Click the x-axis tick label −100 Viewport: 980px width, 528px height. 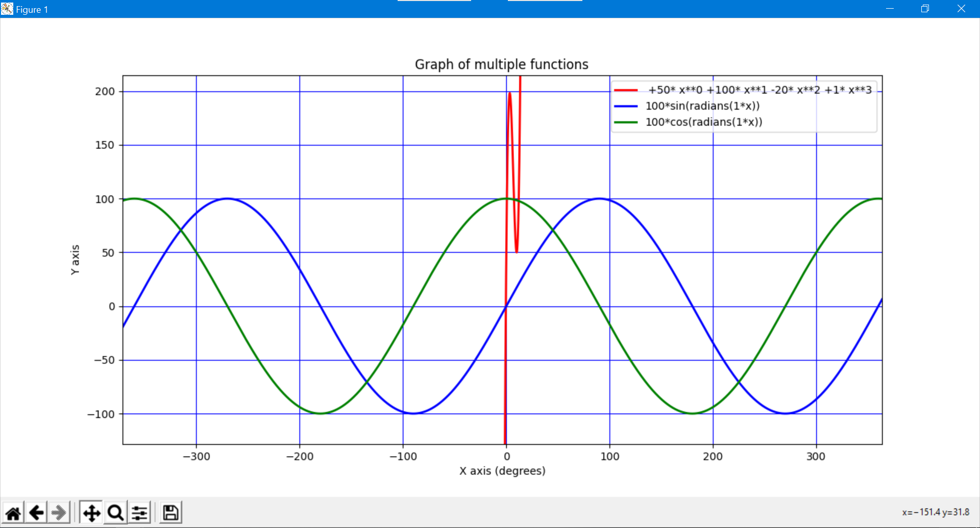(403, 457)
